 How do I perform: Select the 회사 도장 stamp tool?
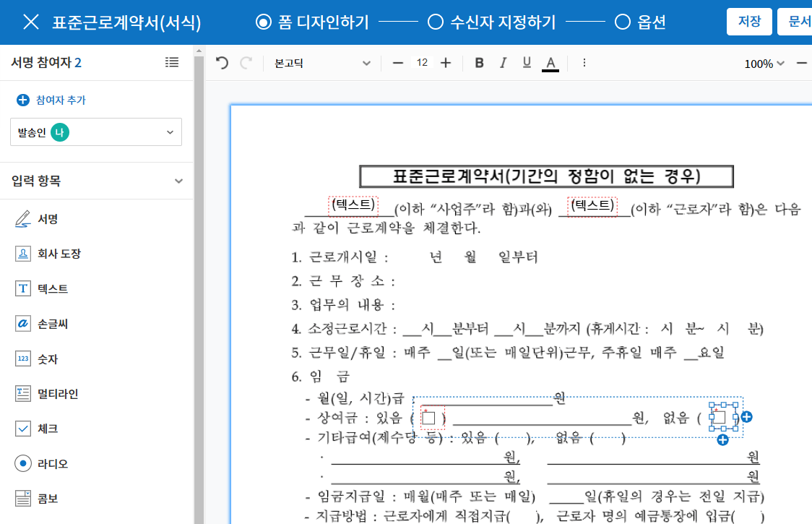(x=48, y=254)
